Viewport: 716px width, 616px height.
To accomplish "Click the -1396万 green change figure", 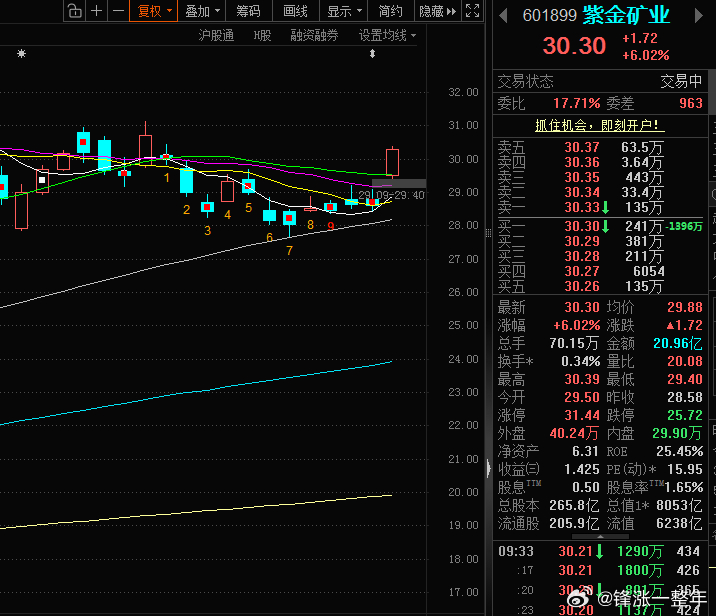I will [684, 226].
